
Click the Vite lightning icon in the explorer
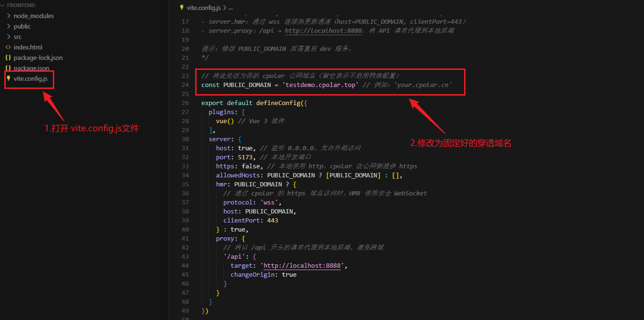8,78
